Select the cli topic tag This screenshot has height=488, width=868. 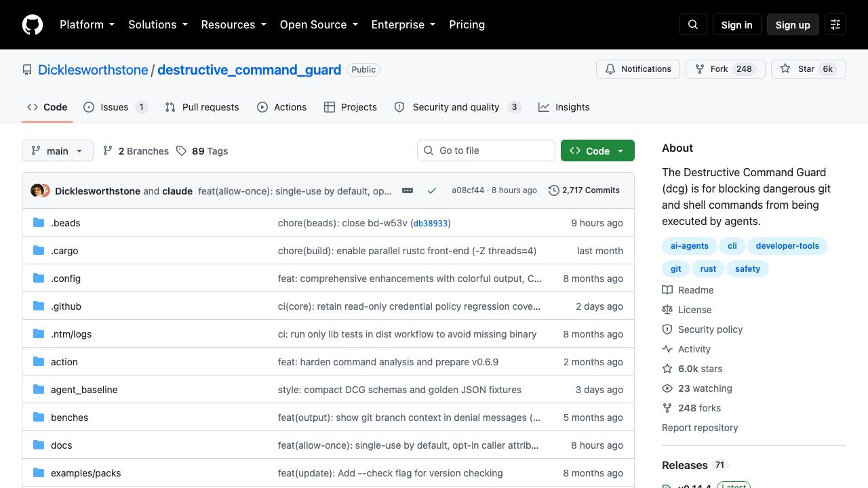732,246
